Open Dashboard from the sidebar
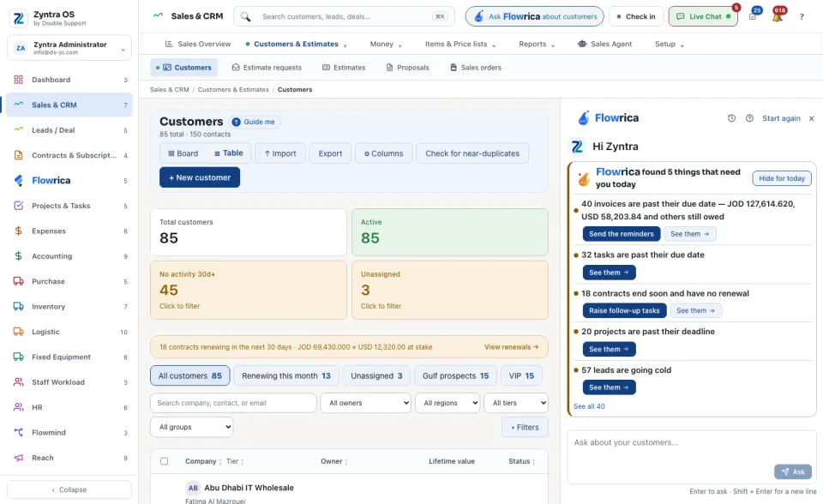This screenshot has height=504, width=823. 69,80
